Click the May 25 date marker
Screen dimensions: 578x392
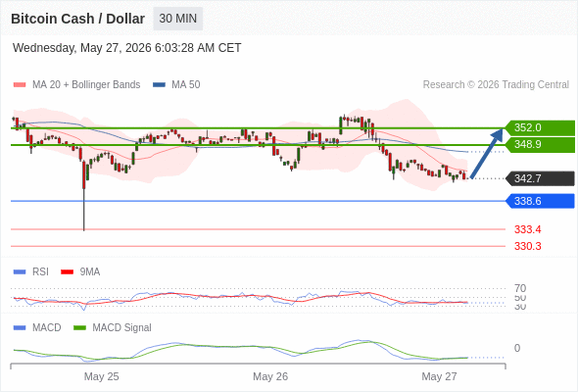101,376
